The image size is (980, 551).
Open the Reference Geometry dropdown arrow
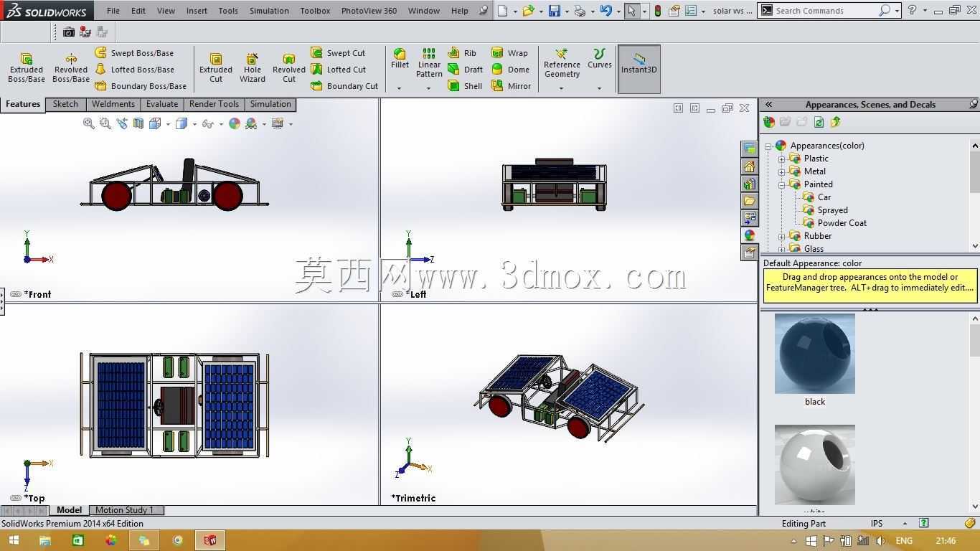[x=561, y=88]
